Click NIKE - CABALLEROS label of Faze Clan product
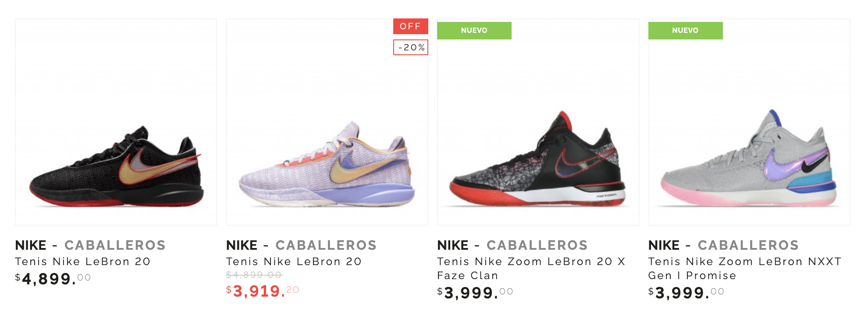This screenshot has height=326, width=868. pos(512,245)
